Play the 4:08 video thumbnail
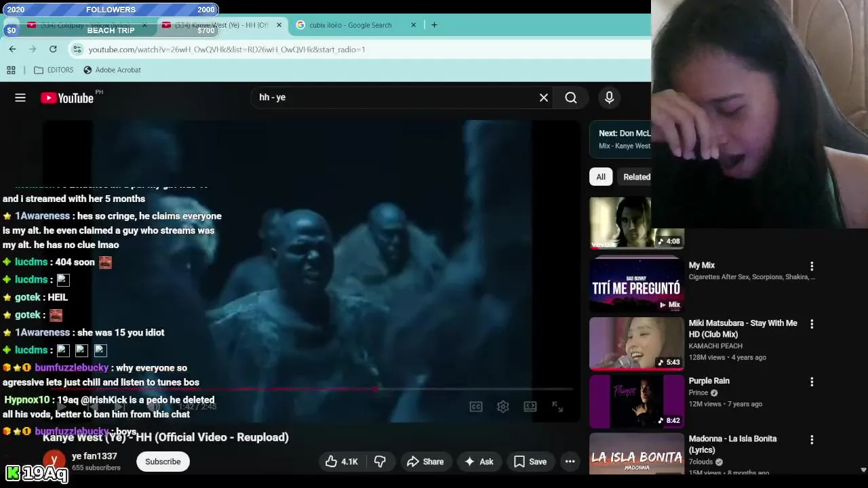Viewport: 868px width, 488px height. pyautogui.click(x=637, y=223)
